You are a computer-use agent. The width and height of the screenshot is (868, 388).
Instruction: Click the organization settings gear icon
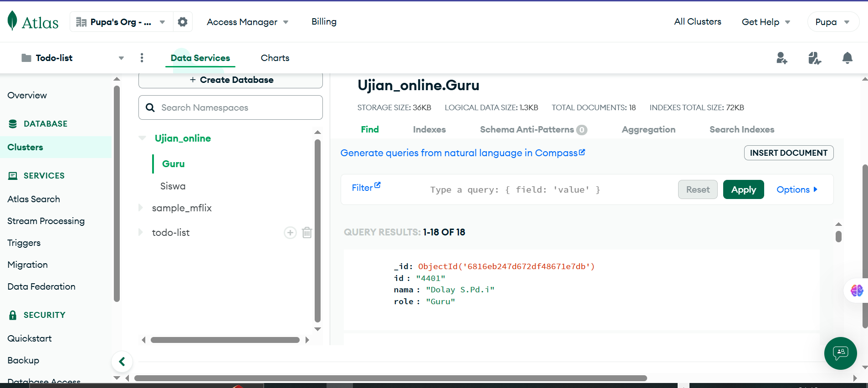click(x=183, y=22)
